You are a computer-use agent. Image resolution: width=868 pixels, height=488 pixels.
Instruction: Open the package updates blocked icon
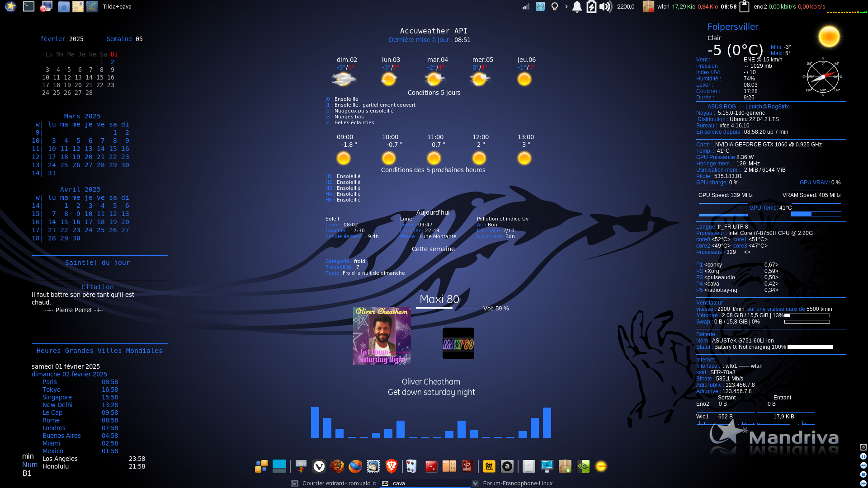point(648,6)
